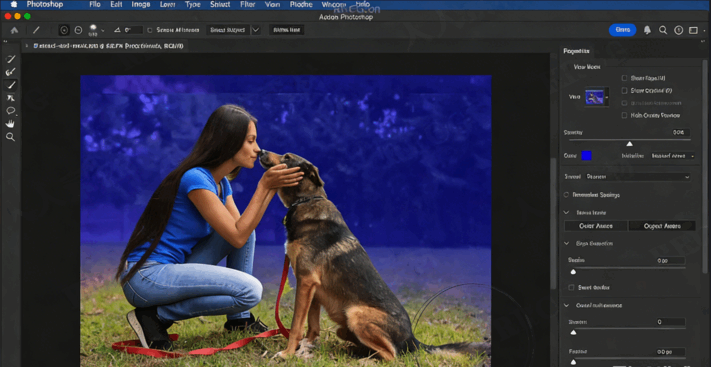Select the Properties panel tab
The height and width of the screenshot is (367, 711).
[x=576, y=51]
